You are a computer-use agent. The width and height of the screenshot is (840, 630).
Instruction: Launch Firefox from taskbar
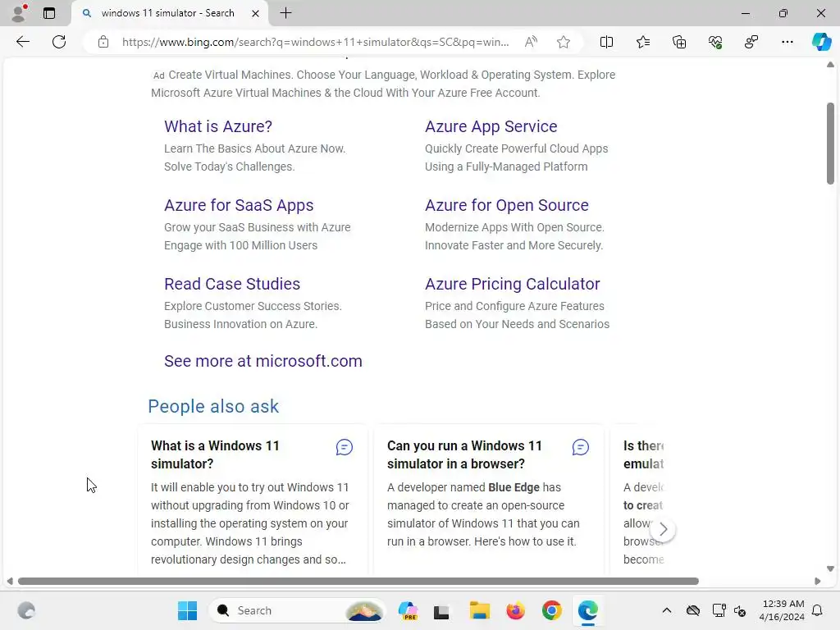coord(515,610)
